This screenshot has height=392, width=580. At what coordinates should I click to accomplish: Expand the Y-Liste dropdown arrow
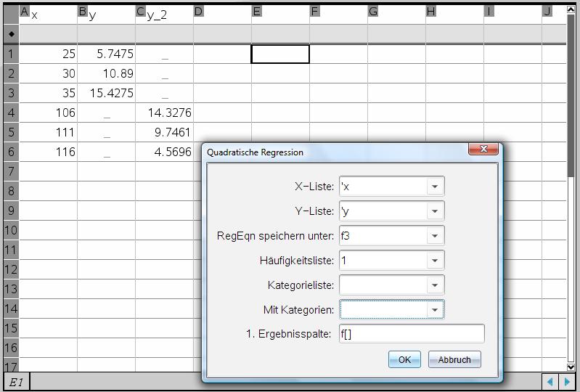click(434, 211)
